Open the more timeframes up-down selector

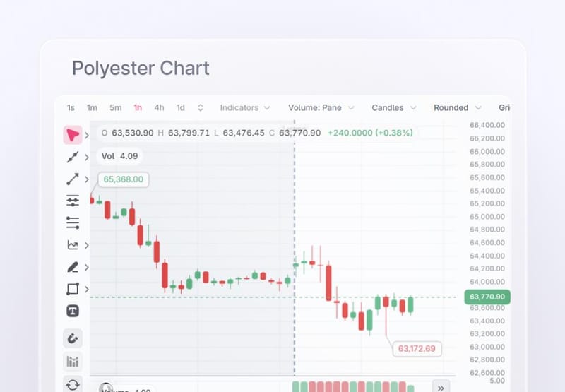(x=201, y=108)
